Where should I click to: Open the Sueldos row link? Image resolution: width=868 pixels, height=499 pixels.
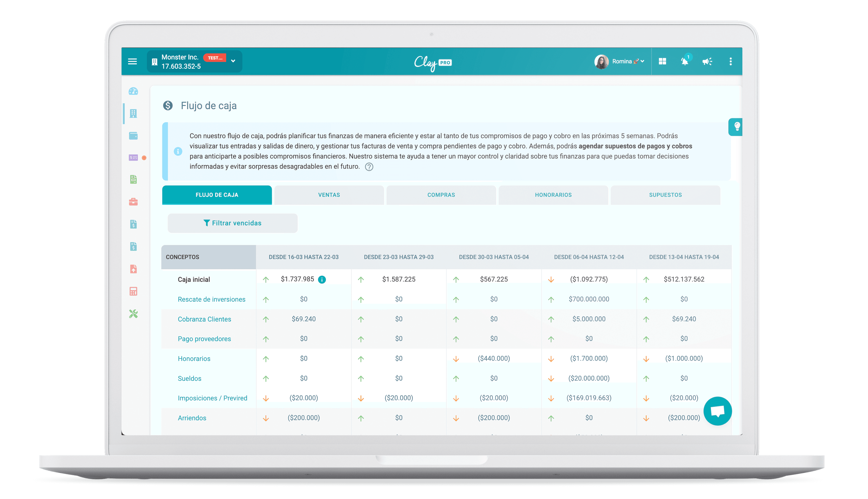[190, 378]
